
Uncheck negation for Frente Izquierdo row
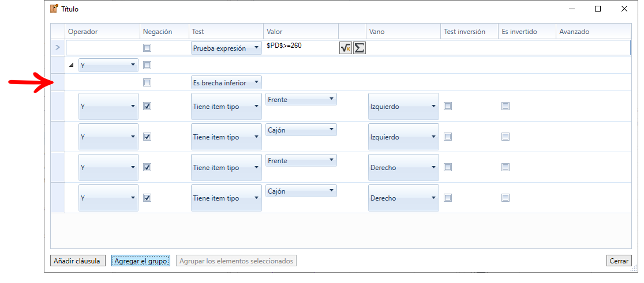pos(147,106)
